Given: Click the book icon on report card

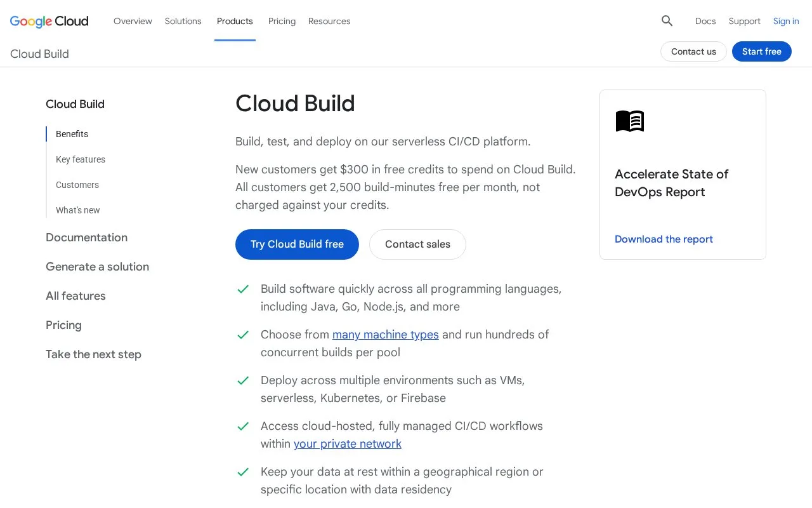Looking at the screenshot, I should click(630, 121).
